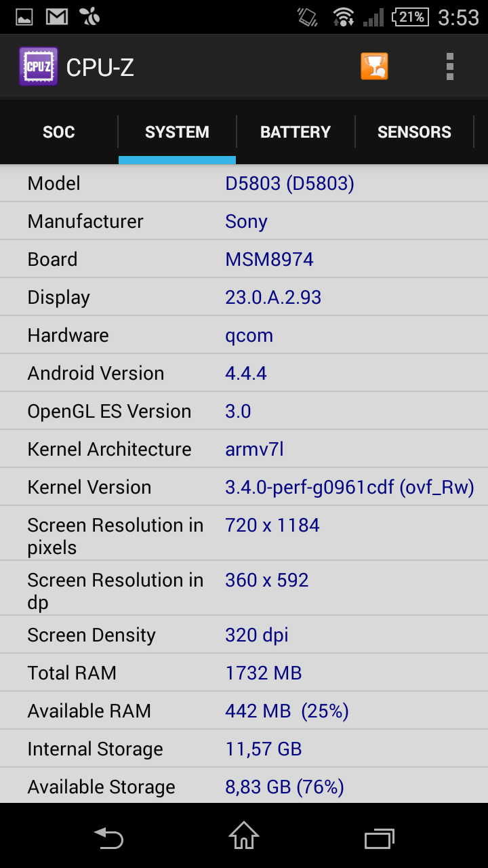Viewport: 488px width, 868px height.
Task: Open the recent apps navigation icon
Action: (379, 838)
